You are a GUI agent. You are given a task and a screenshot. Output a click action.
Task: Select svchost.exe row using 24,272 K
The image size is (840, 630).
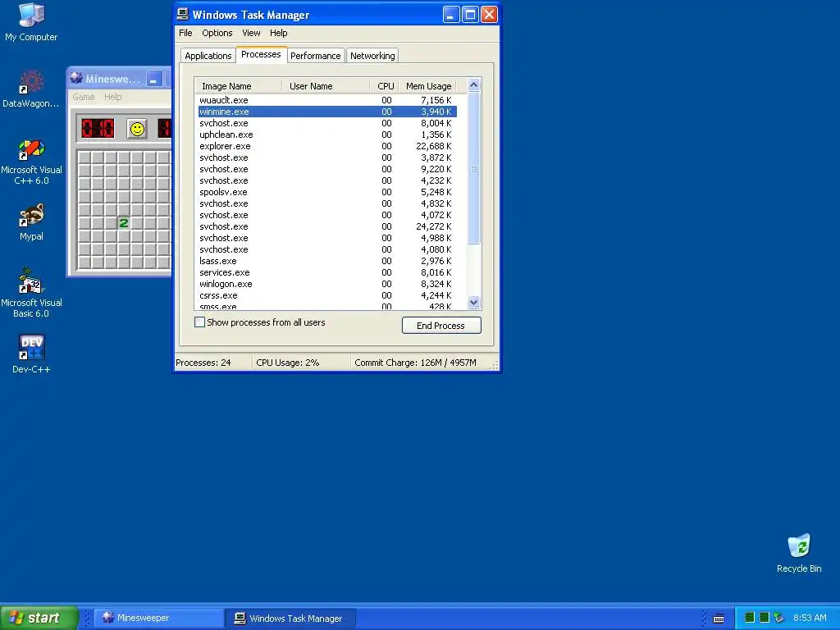coord(326,226)
